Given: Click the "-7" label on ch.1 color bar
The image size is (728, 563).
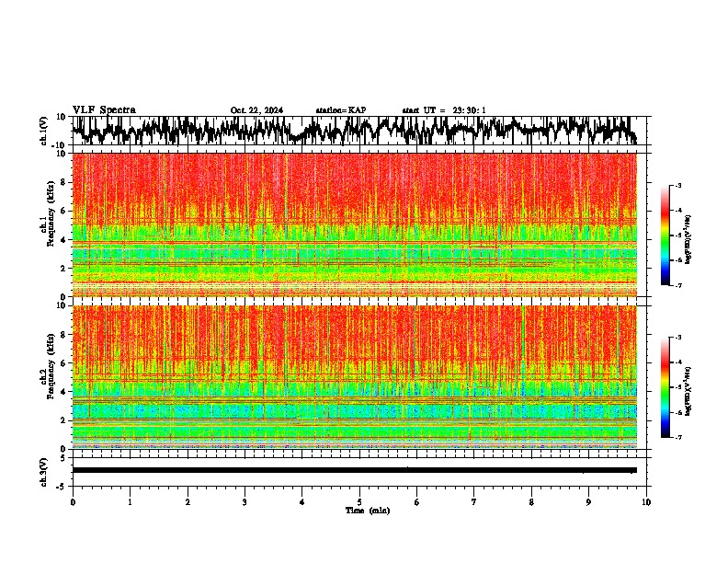Looking at the screenshot, I should pos(678,285).
